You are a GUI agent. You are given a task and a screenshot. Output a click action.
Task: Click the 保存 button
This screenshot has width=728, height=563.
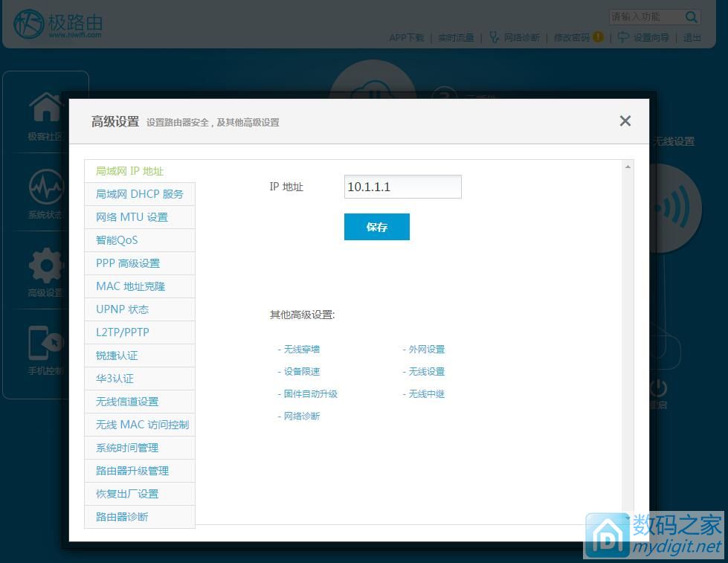[376, 227]
